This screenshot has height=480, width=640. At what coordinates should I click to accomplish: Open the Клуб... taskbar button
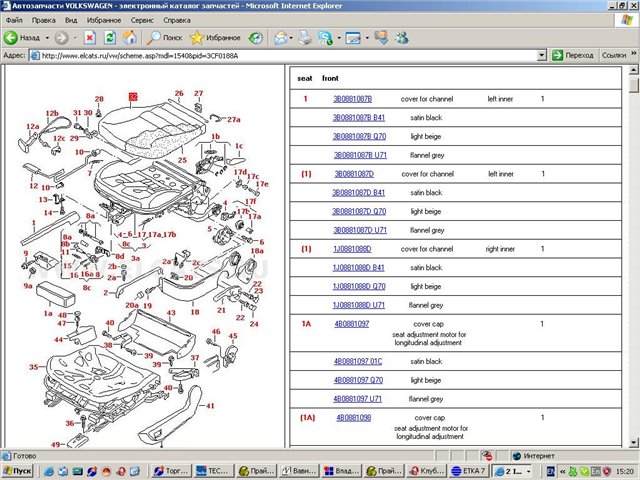(426, 471)
